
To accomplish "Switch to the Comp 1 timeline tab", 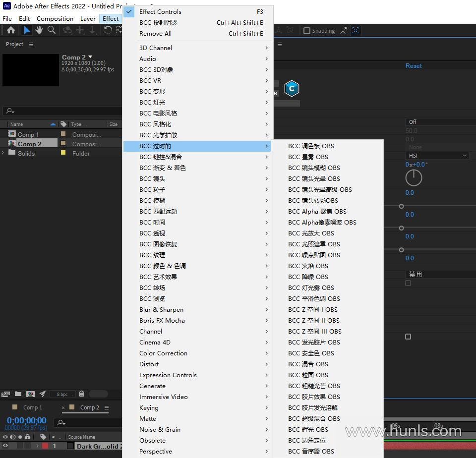I will pyautogui.click(x=33, y=407).
